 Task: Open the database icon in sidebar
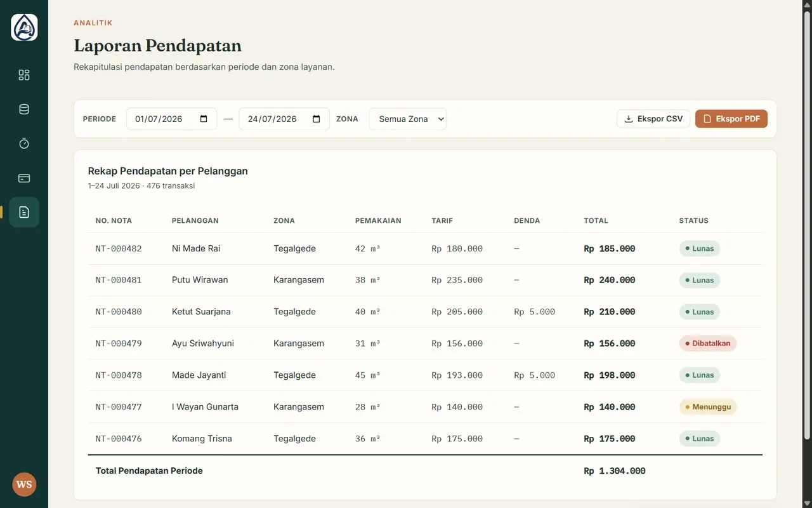[x=24, y=109]
